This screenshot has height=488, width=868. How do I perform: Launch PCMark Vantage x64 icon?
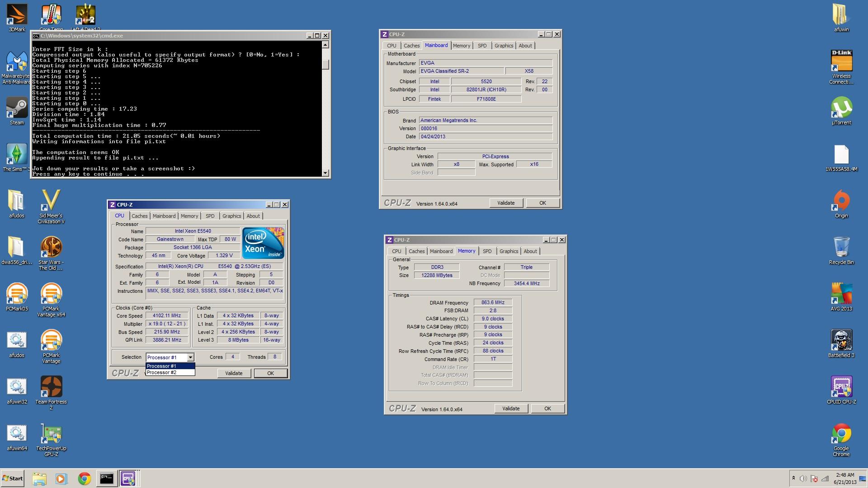click(x=51, y=300)
